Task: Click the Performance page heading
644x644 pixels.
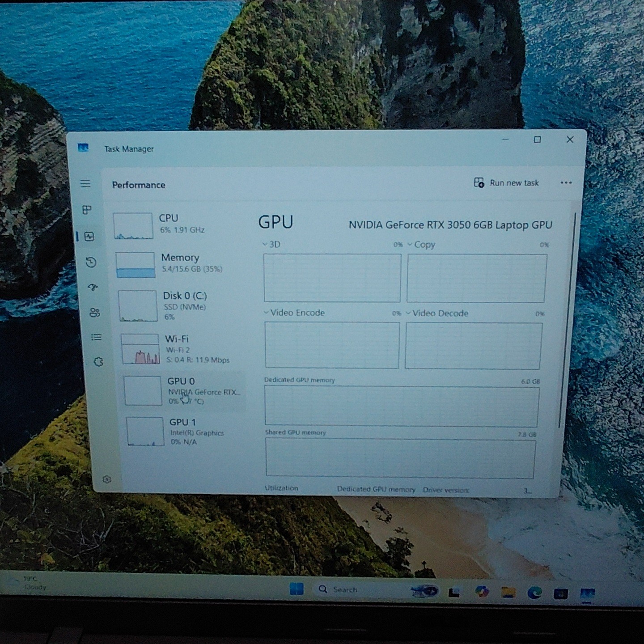Action: pos(139,185)
